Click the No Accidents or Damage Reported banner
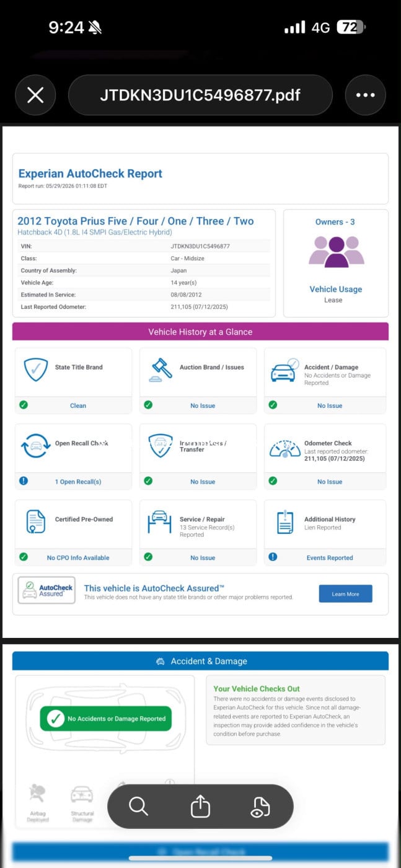Viewport: 401px width, 868px height. click(105, 719)
